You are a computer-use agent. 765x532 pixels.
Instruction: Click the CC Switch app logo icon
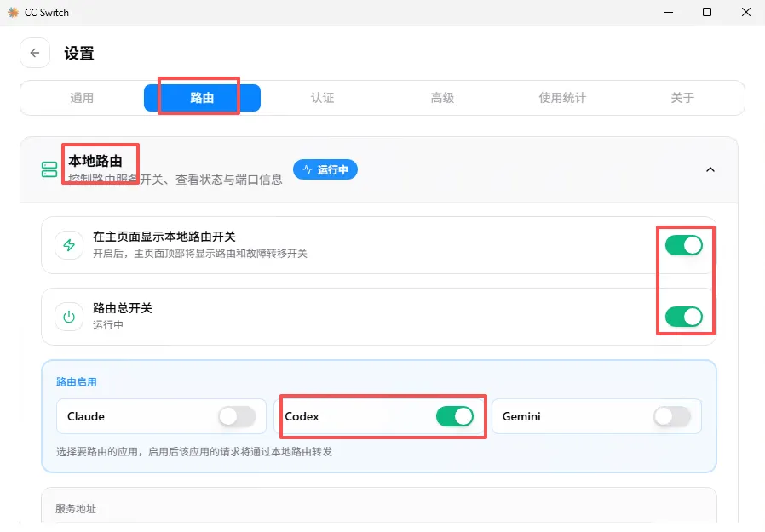click(13, 12)
